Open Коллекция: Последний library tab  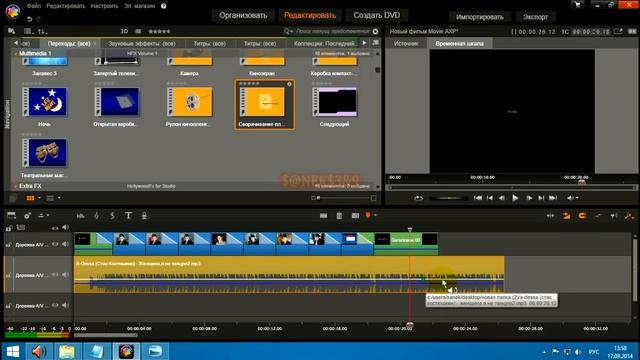324,43
